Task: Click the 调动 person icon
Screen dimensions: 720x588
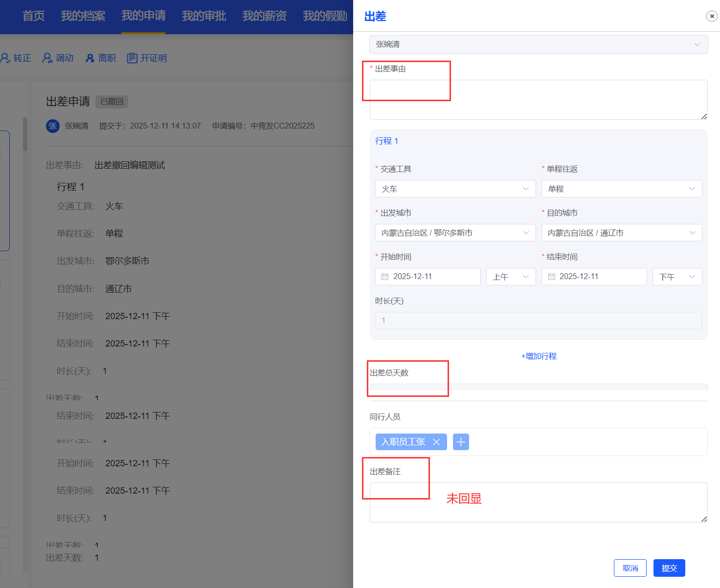Action: point(47,58)
